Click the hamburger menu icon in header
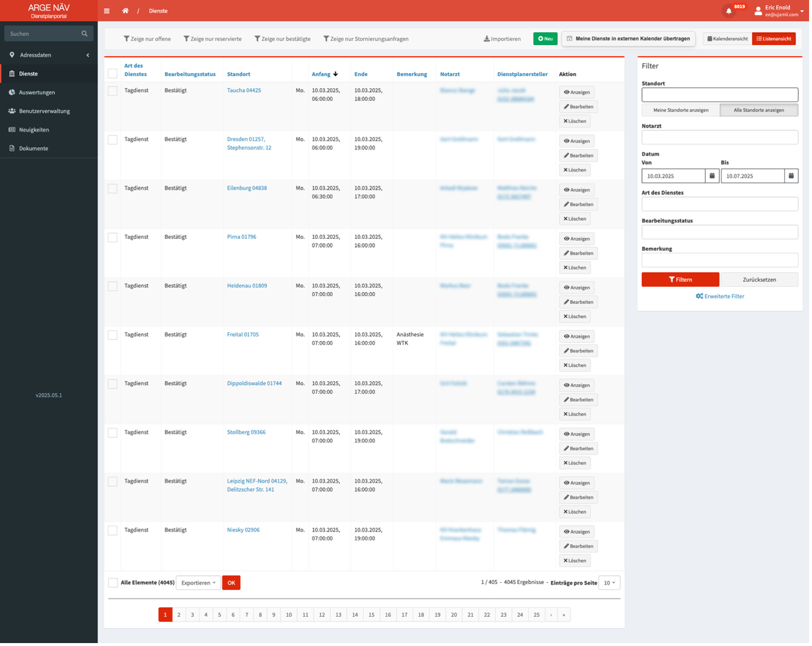The image size is (812, 646). click(107, 11)
